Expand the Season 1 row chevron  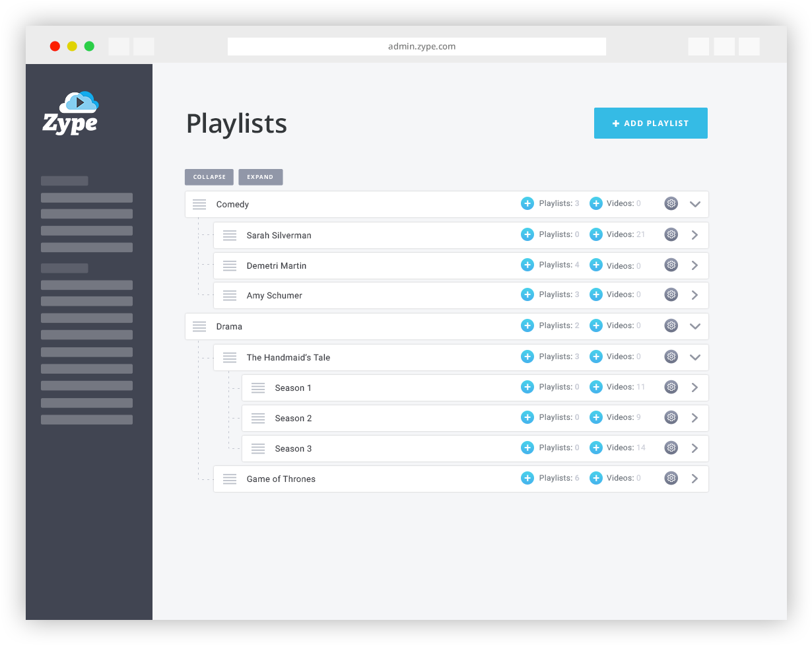[694, 388]
